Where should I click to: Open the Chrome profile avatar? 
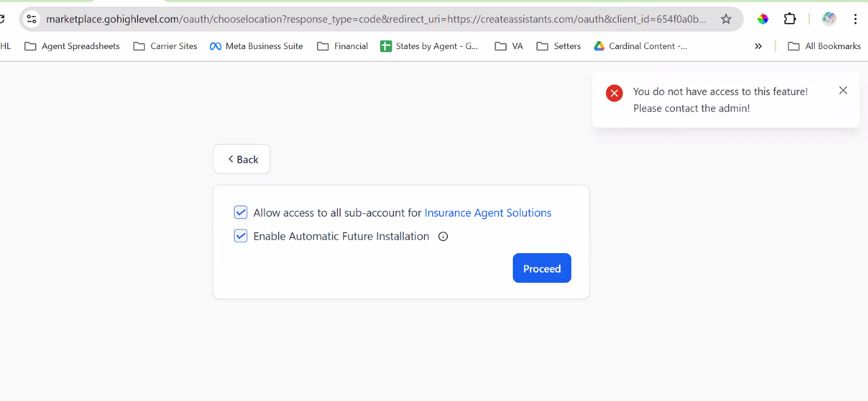click(829, 19)
